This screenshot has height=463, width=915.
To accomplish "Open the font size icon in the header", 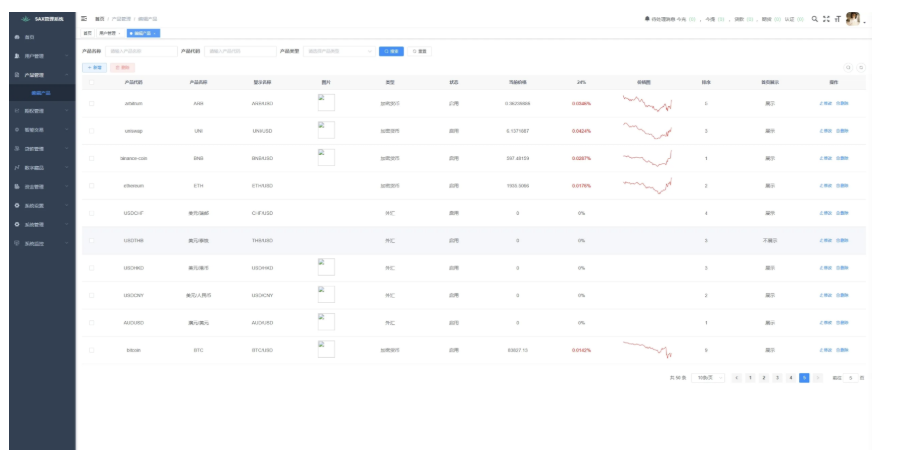I will [x=837, y=18].
